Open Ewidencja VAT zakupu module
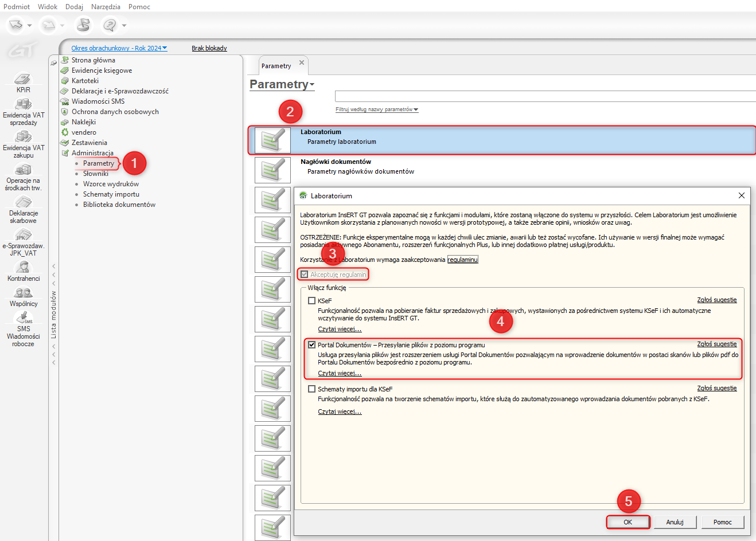This screenshot has width=756, height=541. point(24,144)
